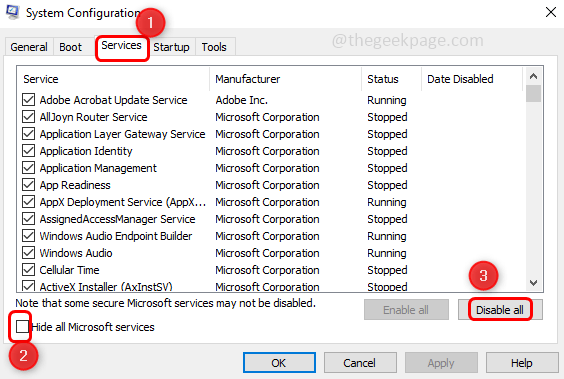Sort by the Service column header

pos(113,79)
